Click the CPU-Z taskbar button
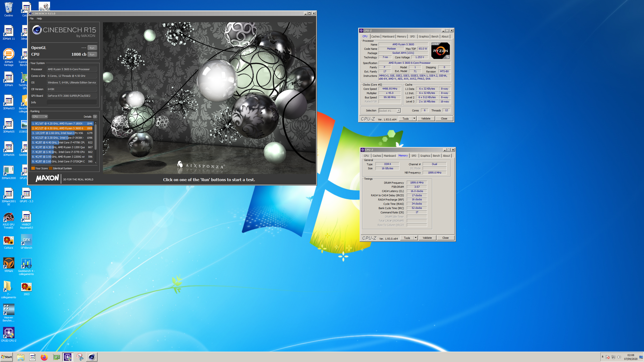Viewport: 644px width, 362px height. (68, 357)
